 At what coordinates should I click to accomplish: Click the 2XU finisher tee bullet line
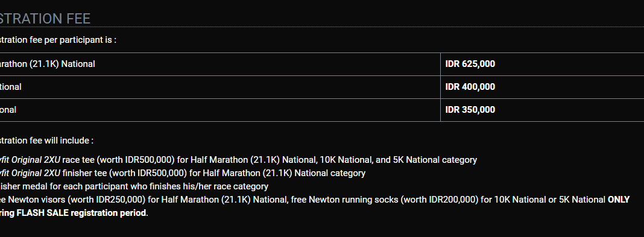coord(182,173)
